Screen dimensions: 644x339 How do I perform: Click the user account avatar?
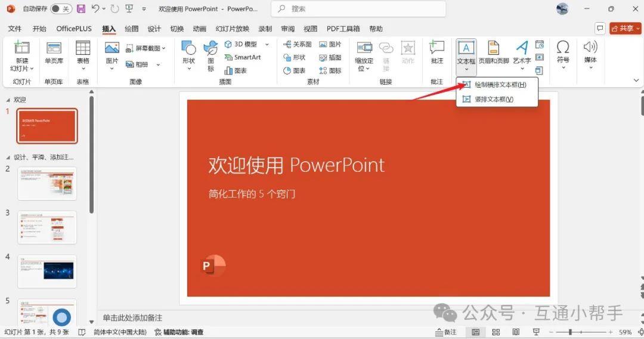coord(562,8)
